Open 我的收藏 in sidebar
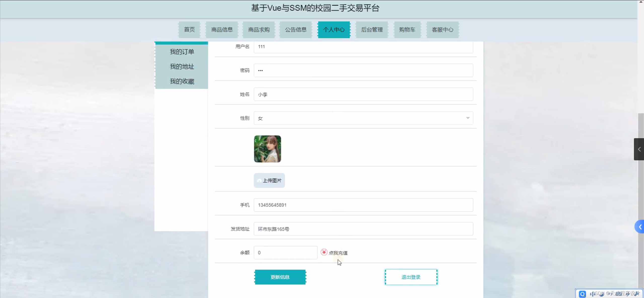The image size is (644, 298). (182, 81)
